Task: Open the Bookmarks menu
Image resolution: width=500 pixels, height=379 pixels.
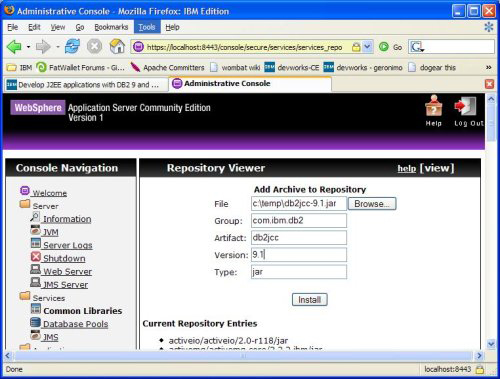Action: (x=111, y=27)
